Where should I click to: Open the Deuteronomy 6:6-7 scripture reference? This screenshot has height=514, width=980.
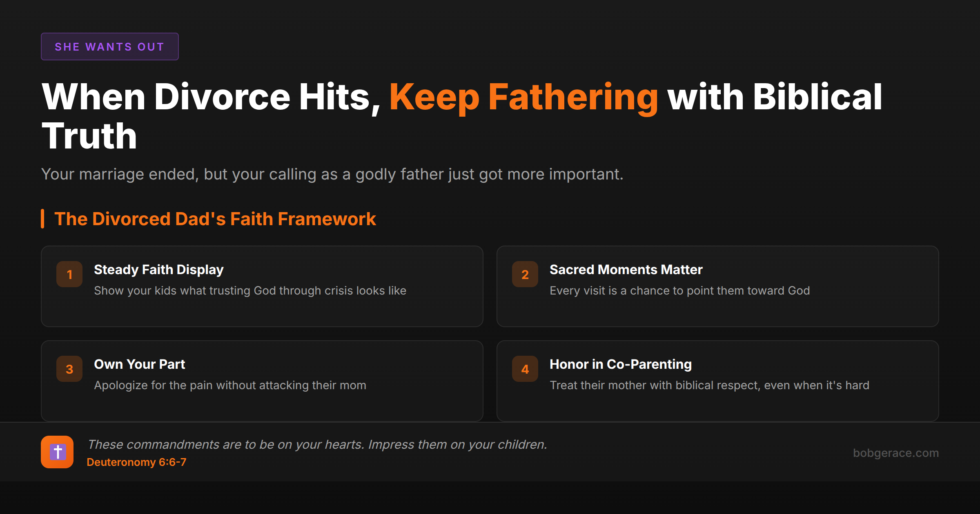pos(136,462)
